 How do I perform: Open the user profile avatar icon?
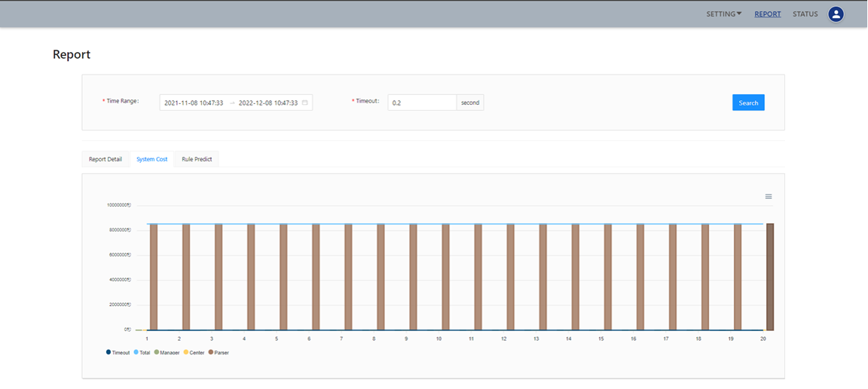(836, 14)
